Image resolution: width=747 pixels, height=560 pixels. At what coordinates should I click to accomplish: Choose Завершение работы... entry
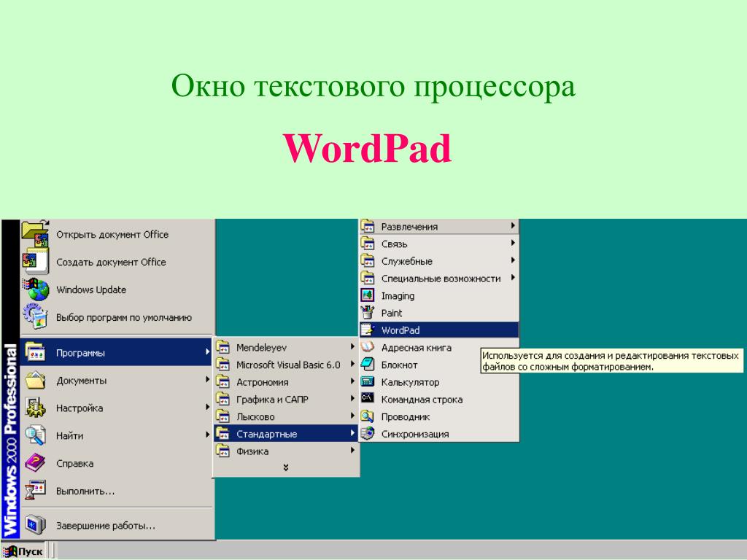click(117, 526)
